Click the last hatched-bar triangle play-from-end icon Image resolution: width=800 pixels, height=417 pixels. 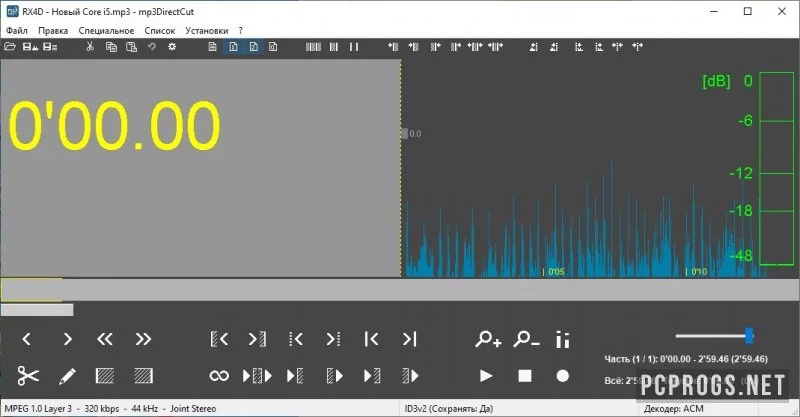pos(410,376)
